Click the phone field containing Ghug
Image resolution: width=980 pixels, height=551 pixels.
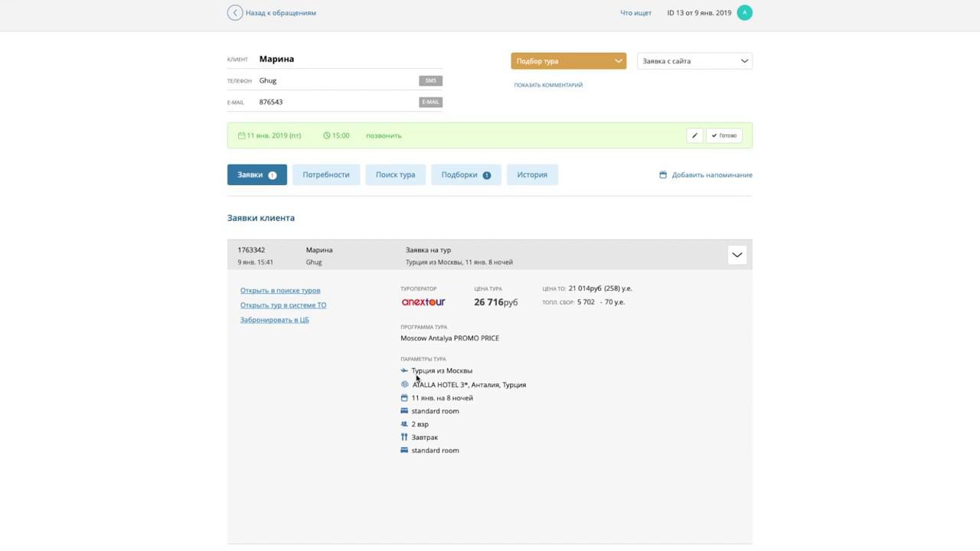337,80
